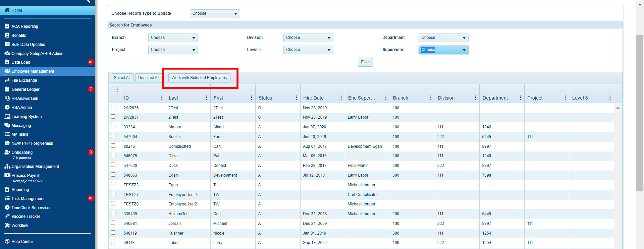Screen dimensions: 644x249
Task: Check the box for employee 2W2836
Action: click(113, 107)
